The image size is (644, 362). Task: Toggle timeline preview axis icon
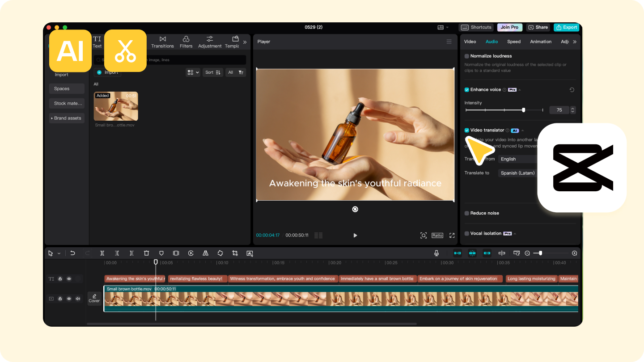pyautogui.click(x=502, y=253)
